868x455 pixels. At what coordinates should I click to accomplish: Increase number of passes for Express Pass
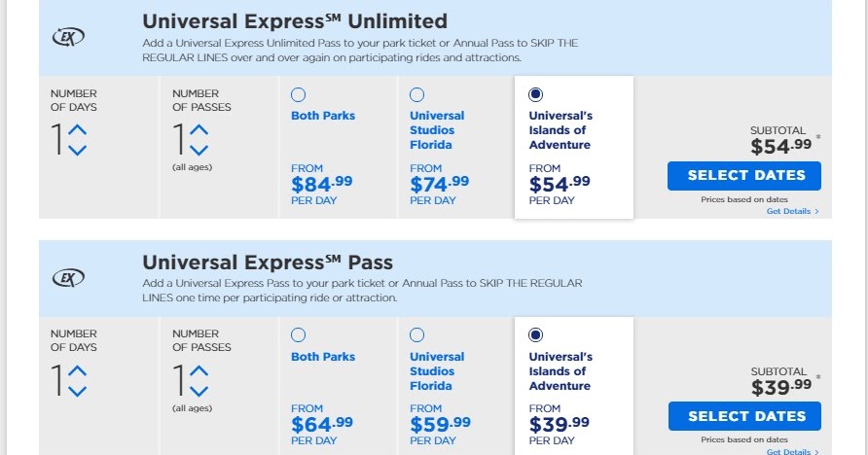pos(199,370)
